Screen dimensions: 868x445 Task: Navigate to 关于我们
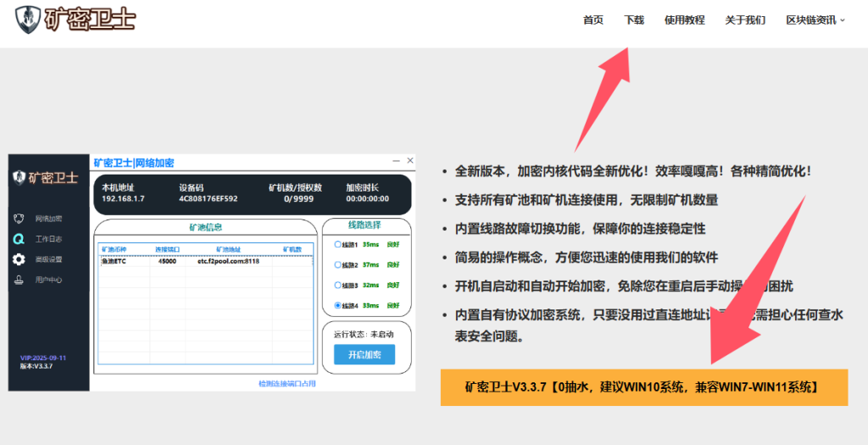[x=745, y=20]
